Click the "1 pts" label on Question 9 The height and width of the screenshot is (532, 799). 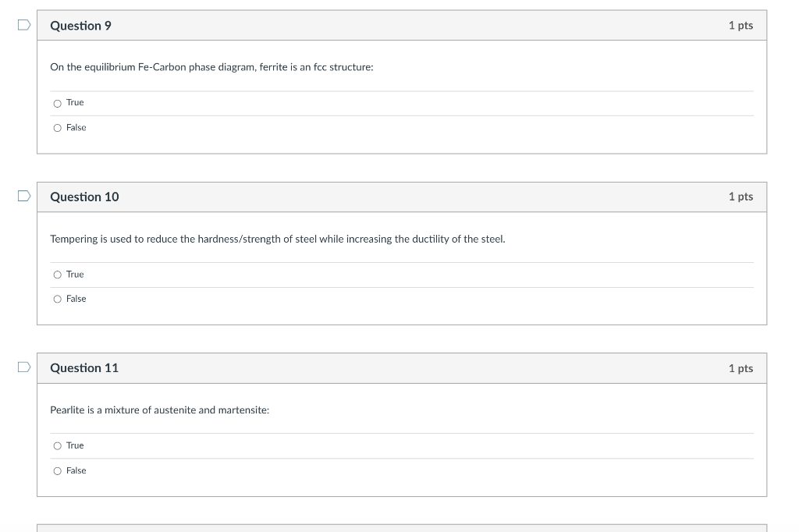pyautogui.click(x=740, y=26)
